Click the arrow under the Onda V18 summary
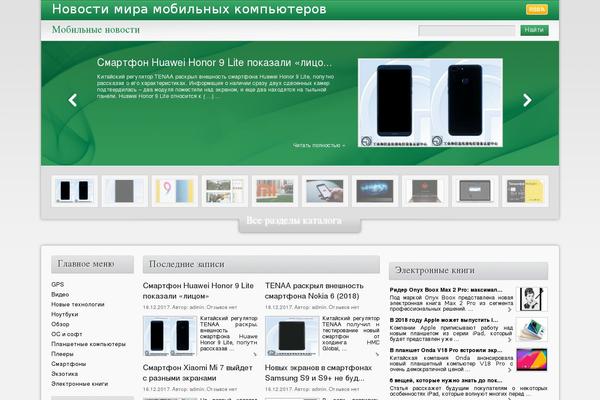 (x=510, y=370)
